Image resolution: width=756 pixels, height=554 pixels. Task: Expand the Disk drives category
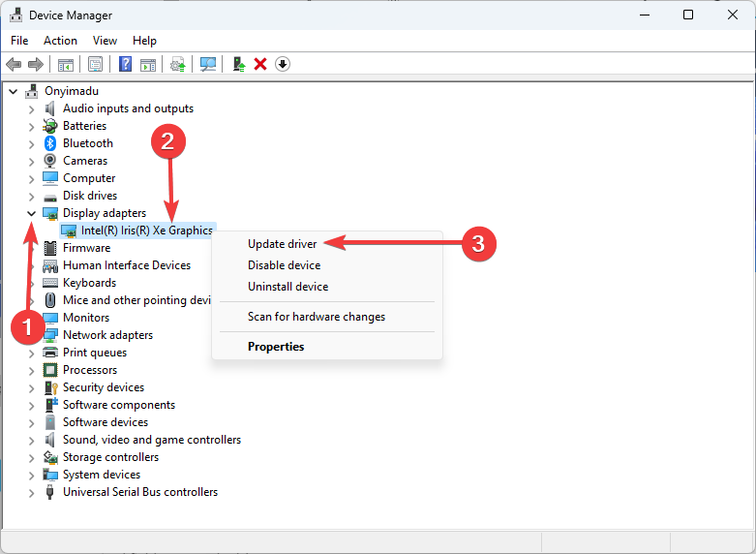(x=31, y=197)
